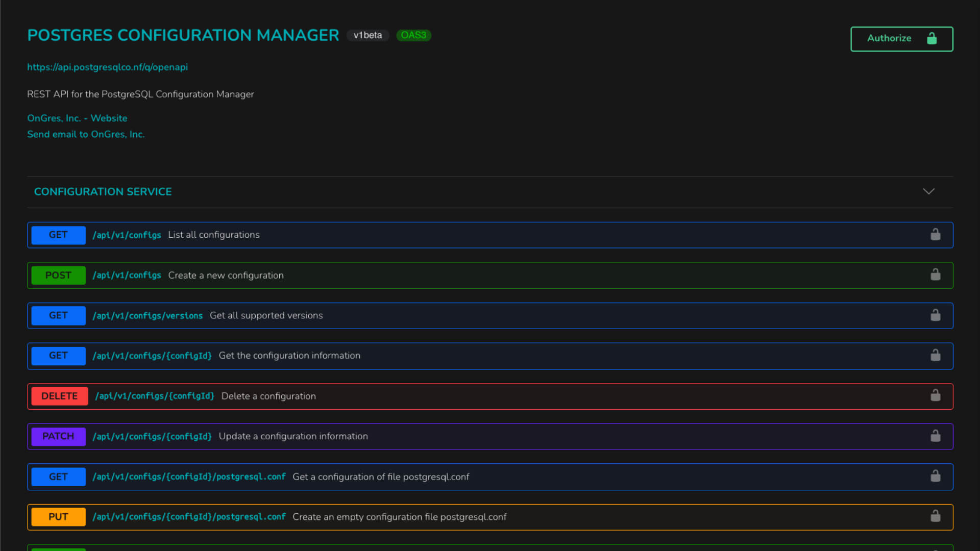Click 'Get a configuration of file postgresql.conf' text

coord(381,477)
